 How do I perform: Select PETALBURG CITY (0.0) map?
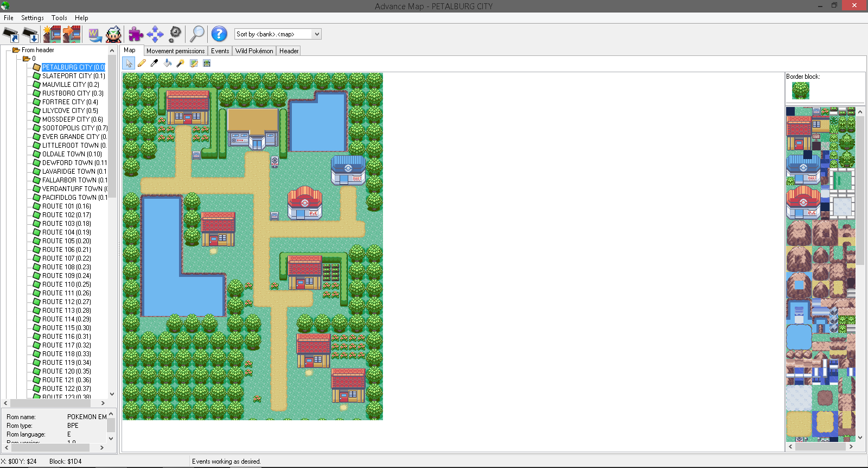click(x=73, y=67)
